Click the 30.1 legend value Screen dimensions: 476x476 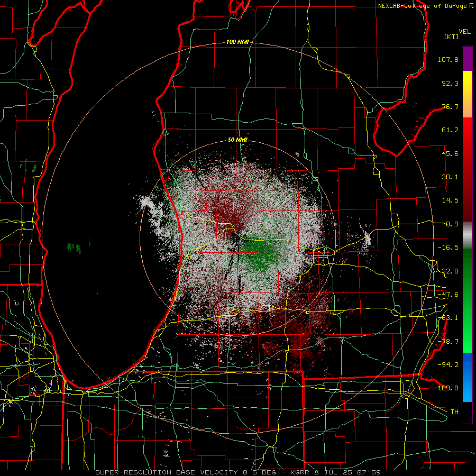[450, 177]
